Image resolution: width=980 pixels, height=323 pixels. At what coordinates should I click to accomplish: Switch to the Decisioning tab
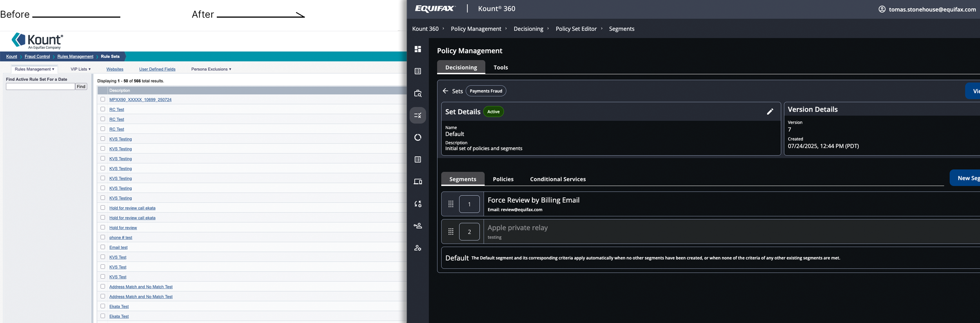[461, 67]
